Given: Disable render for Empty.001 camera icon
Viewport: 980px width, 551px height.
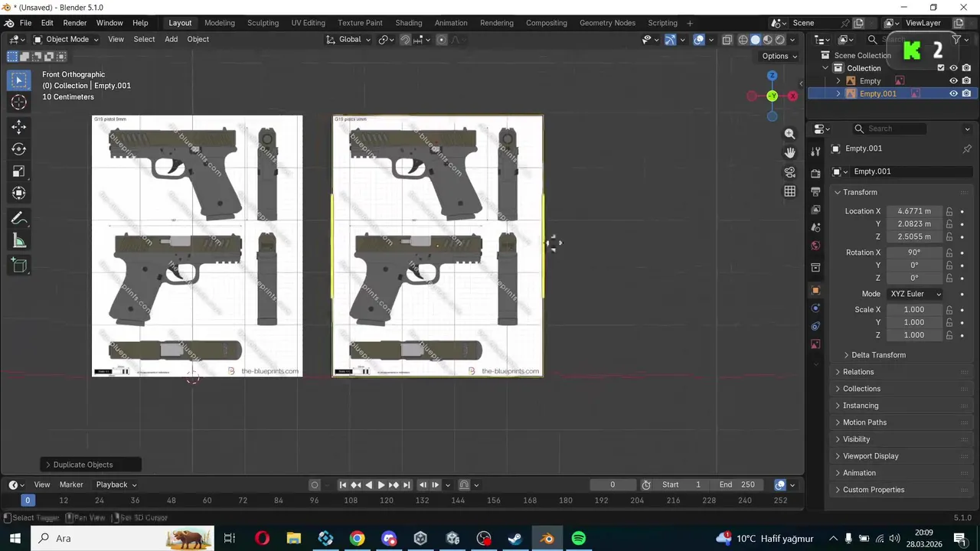Looking at the screenshot, I should 967,93.
